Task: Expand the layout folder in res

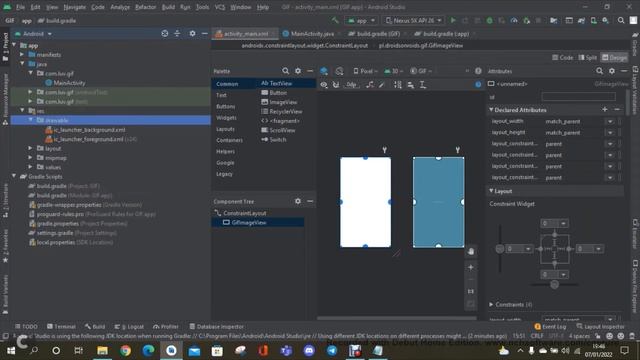Action: (30, 148)
